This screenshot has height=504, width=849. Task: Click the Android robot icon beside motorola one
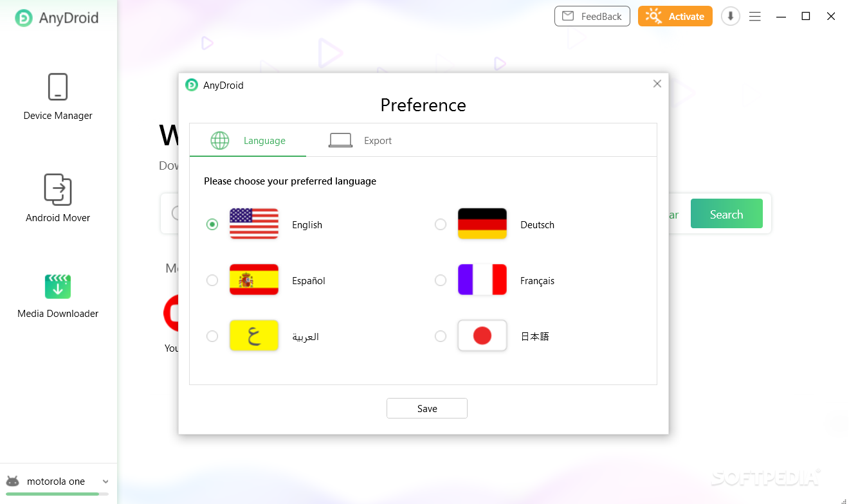pos(12,482)
